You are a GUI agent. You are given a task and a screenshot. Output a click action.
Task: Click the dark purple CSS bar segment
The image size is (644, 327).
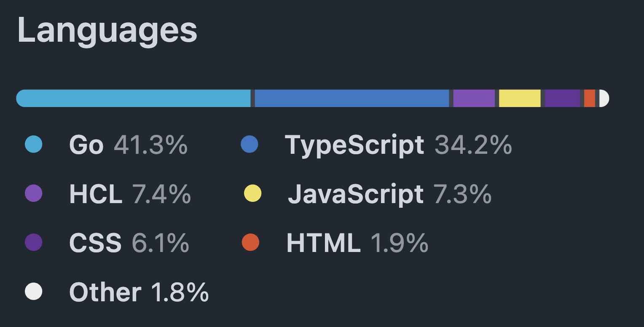pyautogui.click(x=562, y=98)
